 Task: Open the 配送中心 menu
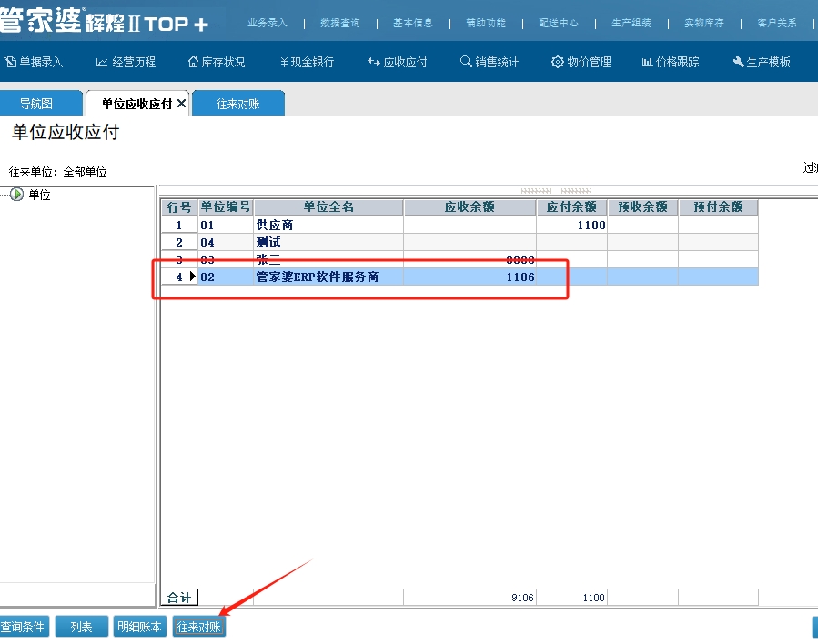[x=558, y=23]
